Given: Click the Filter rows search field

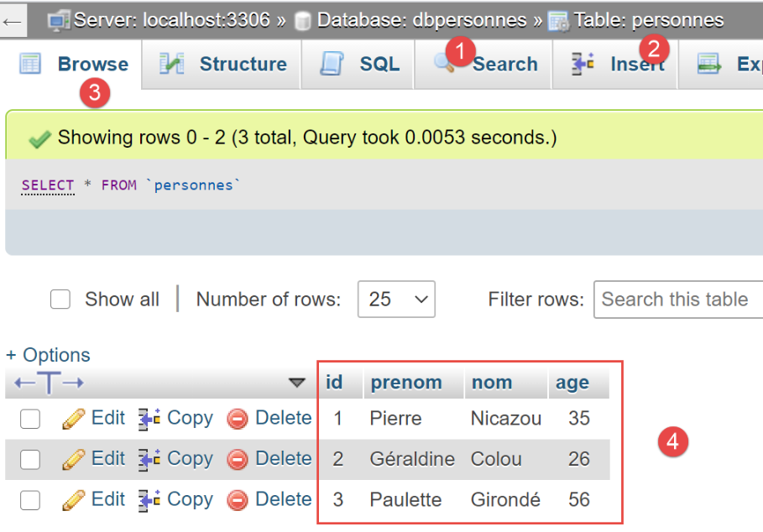Looking at the screenshot, I should click(677, 300).
